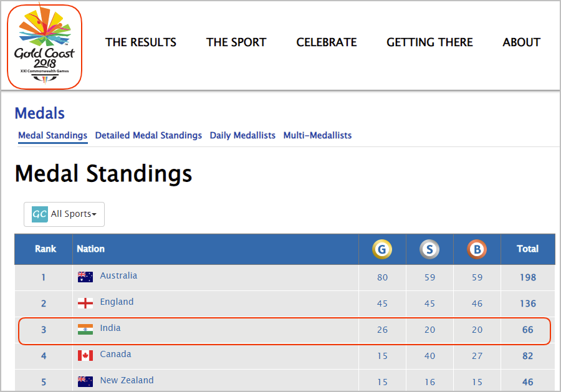Viewport: 561px width, 392px height.
Task: Open THE SPORT menu
Action: [236, 42]
